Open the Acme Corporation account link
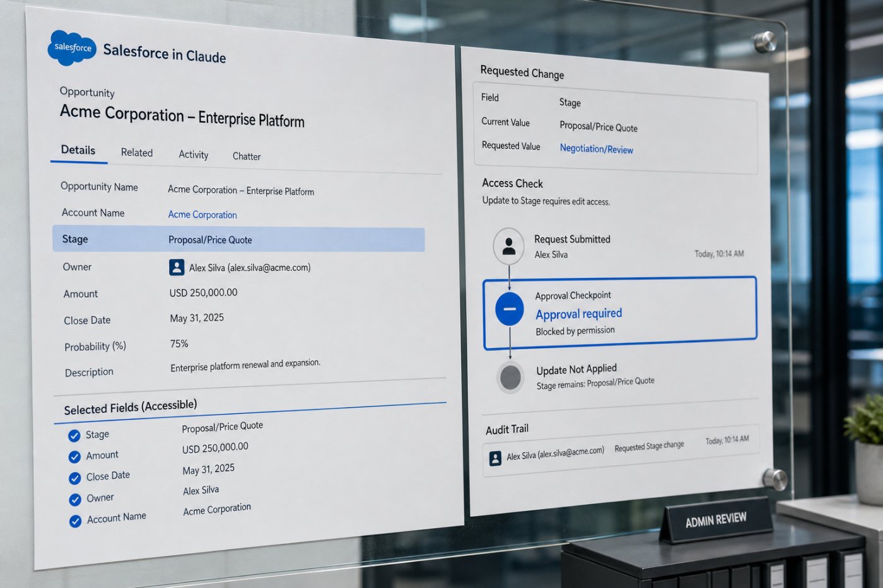This screenshot has height=588, width=883. (202, 215)
